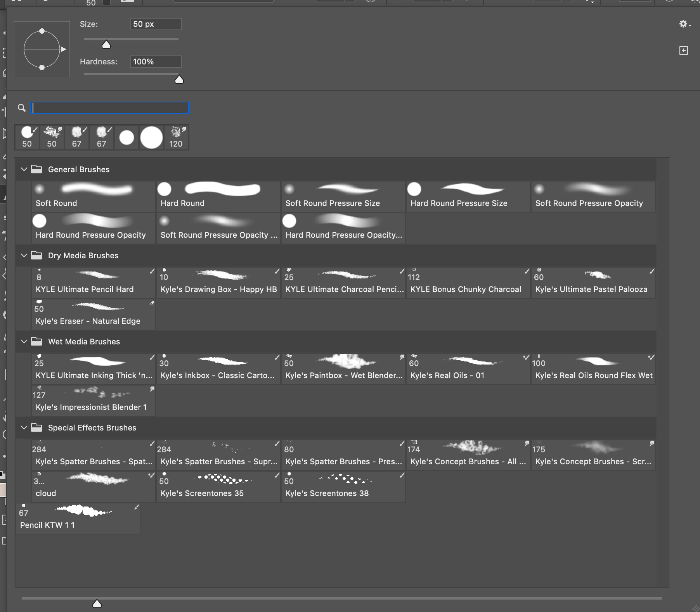Click the search magnifier icon
The width and height of the screenshot is (700, 612).
[x=22, y=108]
